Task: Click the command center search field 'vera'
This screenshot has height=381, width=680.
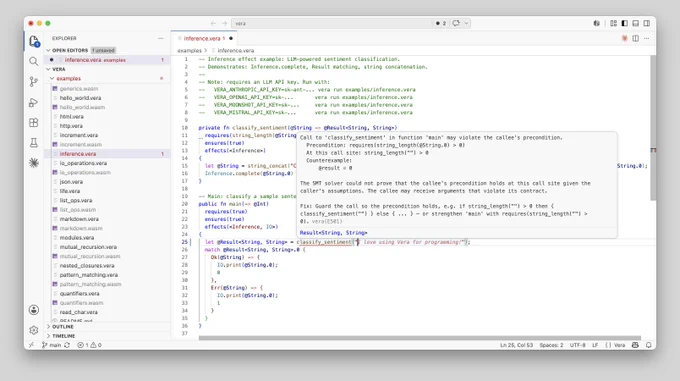Action: pyautogui.click(x=332, y=23)
